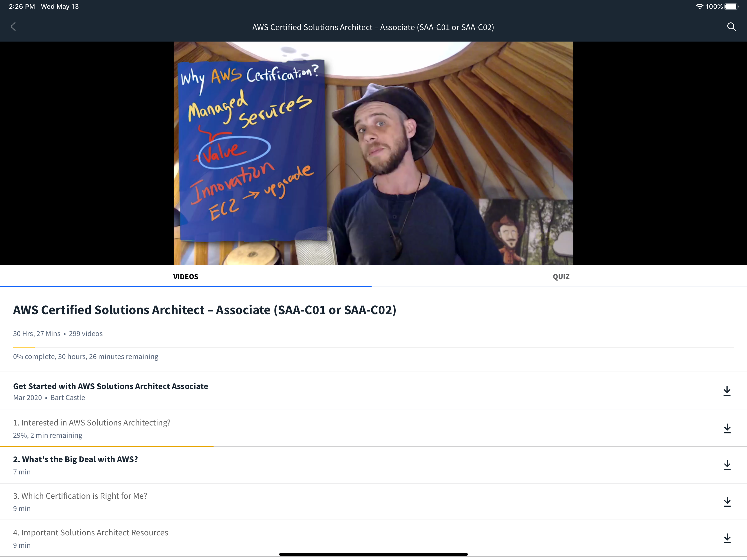747x560 pixels.
Task: Switch to the VIDEOS tab
Action: point(186,276)
